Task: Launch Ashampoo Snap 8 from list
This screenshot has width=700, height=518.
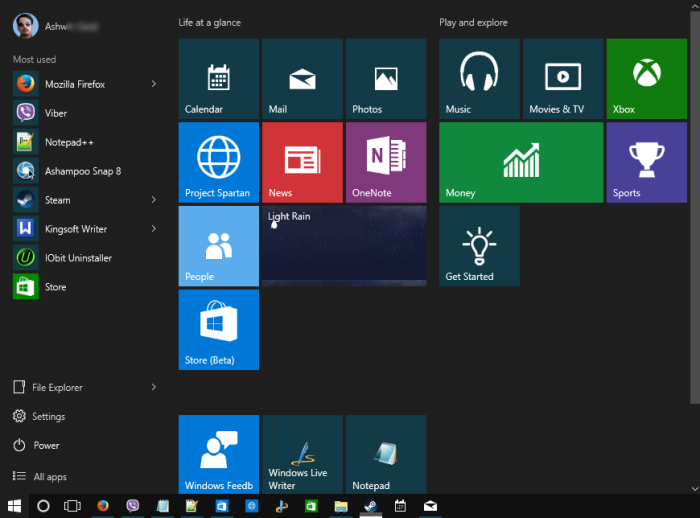Action: (x=85, y=171)
